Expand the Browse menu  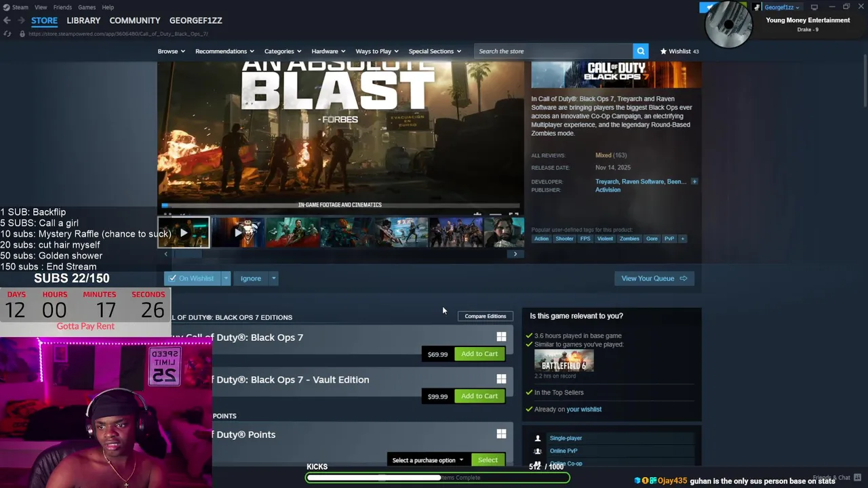tap(171, 52)
